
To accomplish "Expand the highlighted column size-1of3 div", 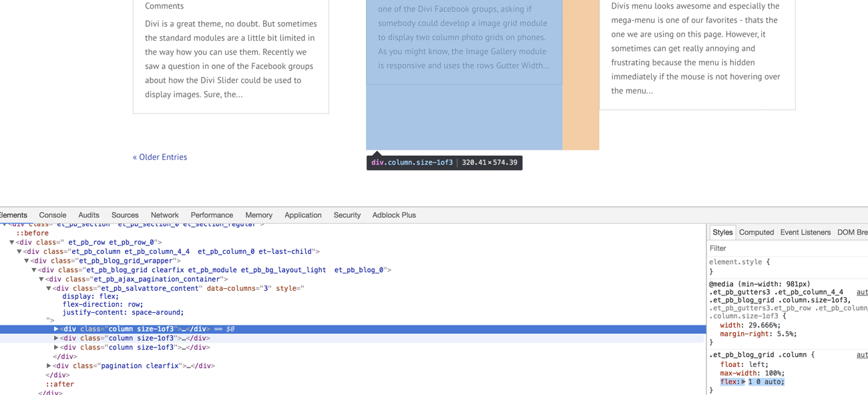I will [56, 329].
